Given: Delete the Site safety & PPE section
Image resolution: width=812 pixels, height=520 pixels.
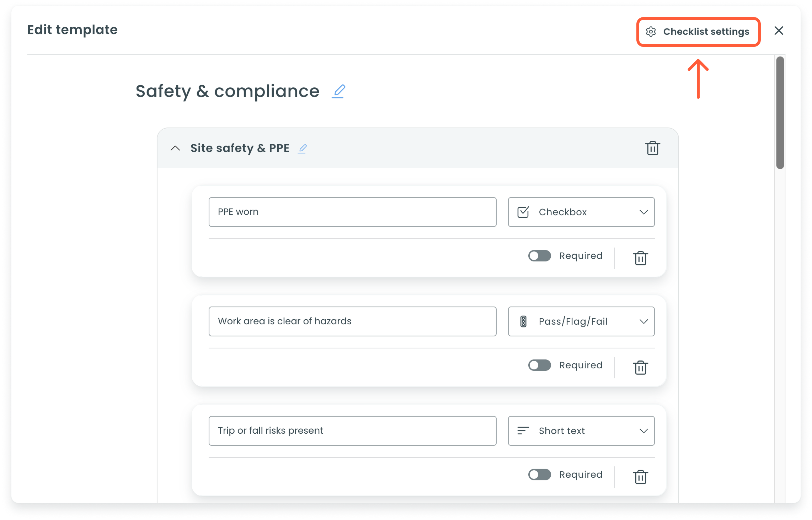Looking at the screenshot, I should [652, 148].
